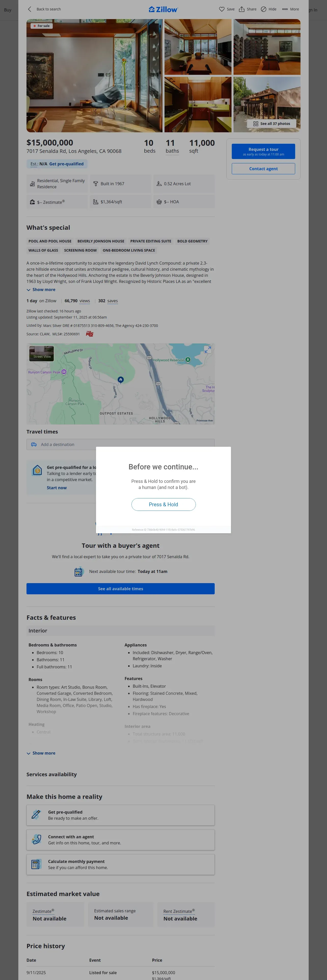
Task: Open Street View thumbnail on map
Action: 42,353
